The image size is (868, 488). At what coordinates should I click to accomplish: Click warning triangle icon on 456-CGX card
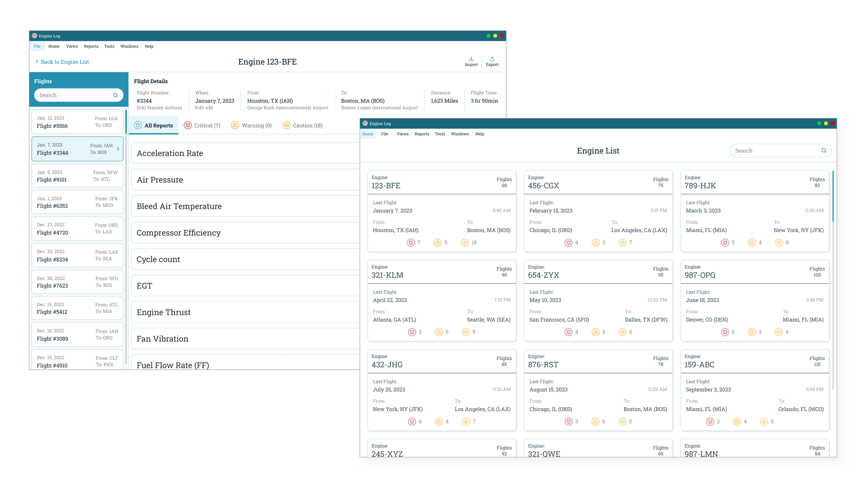coord(595,243)
